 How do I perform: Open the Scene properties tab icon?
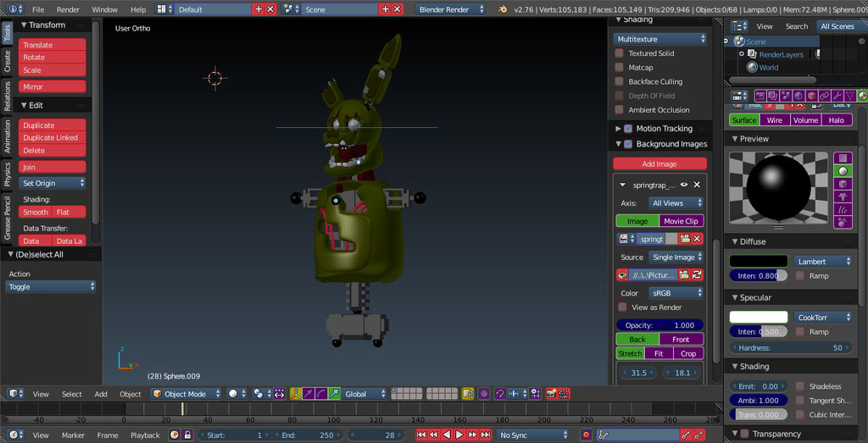click(x=786, y=96)
